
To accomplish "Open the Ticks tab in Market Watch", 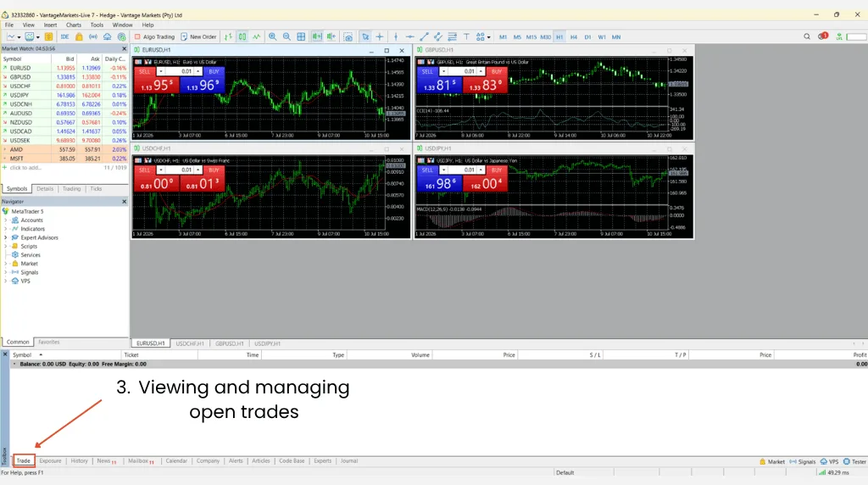I will [x=96, y=189].
